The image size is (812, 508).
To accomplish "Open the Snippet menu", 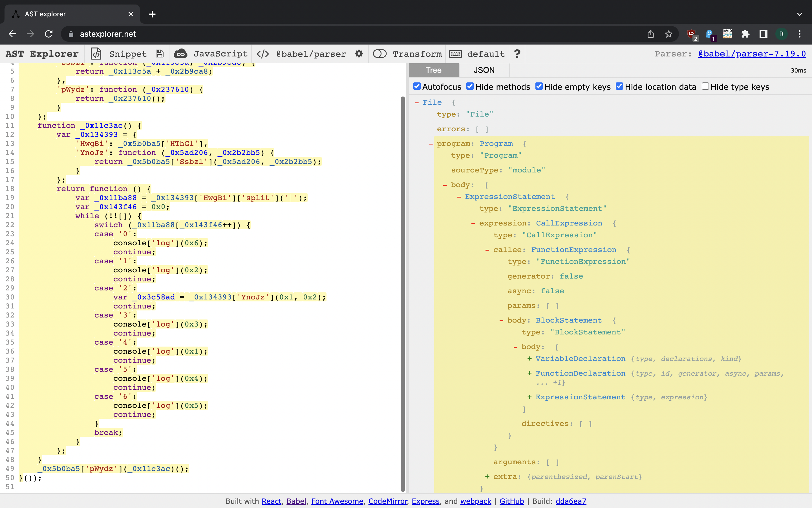I will coord(128,54).
